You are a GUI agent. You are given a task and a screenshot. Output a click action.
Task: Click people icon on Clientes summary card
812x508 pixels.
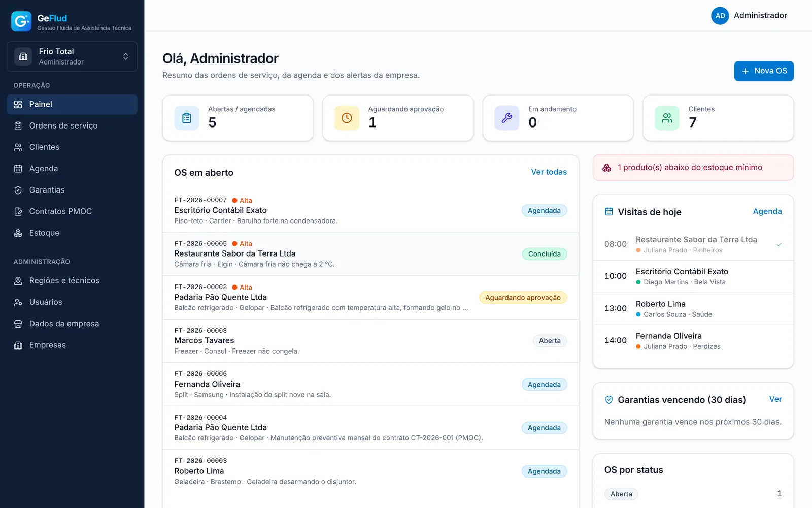pos(667,118)
